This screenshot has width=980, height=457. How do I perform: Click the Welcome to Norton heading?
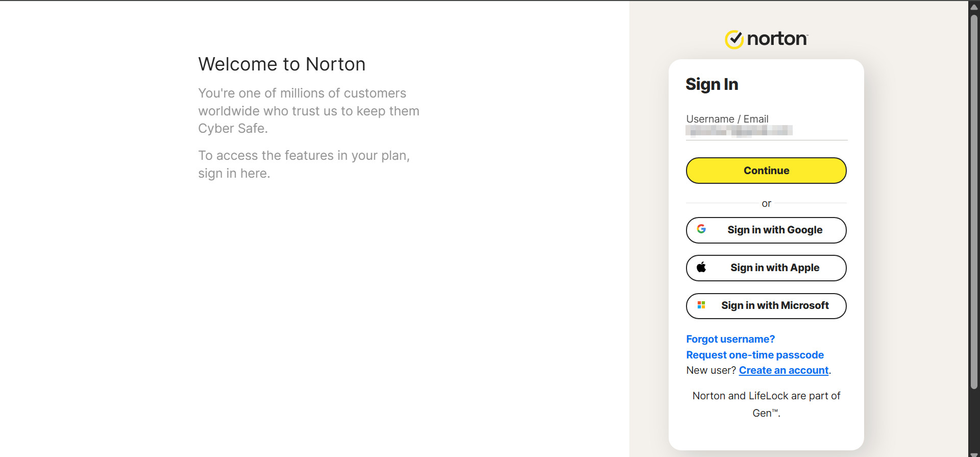tap(282, 64)
